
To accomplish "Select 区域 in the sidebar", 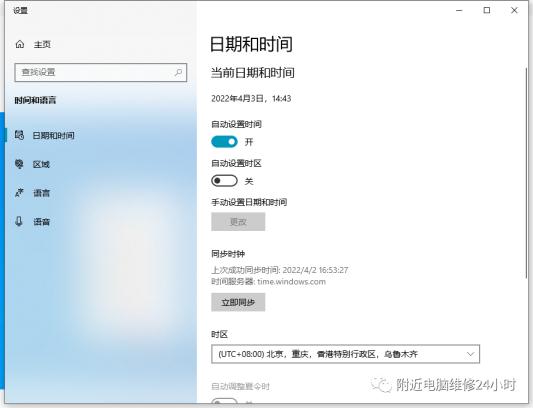I will tap(41, 164).
